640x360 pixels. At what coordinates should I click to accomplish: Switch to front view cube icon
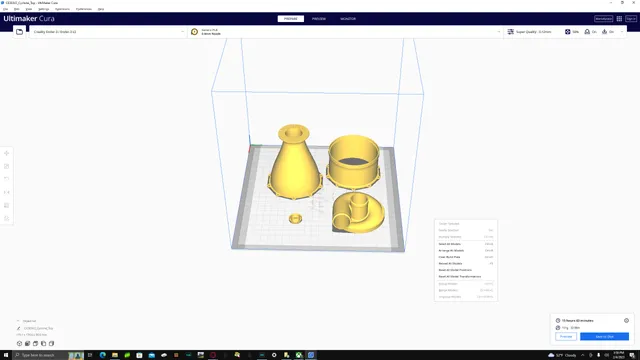(27, 344)
